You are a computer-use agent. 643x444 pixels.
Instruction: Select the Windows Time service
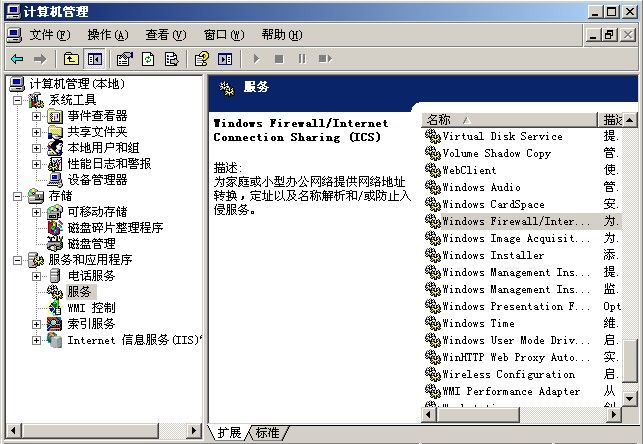click(x=478, y=323)
